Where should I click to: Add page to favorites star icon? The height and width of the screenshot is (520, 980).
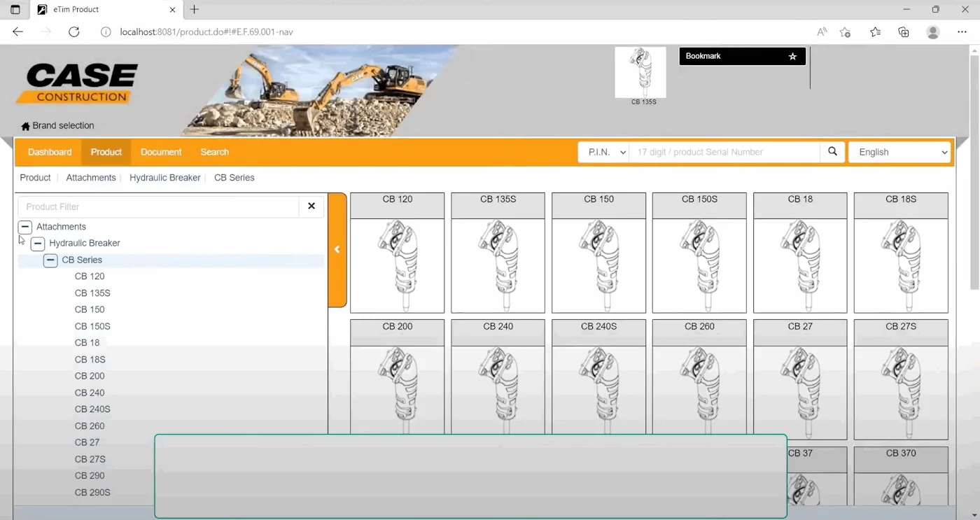tap(846, 32)
